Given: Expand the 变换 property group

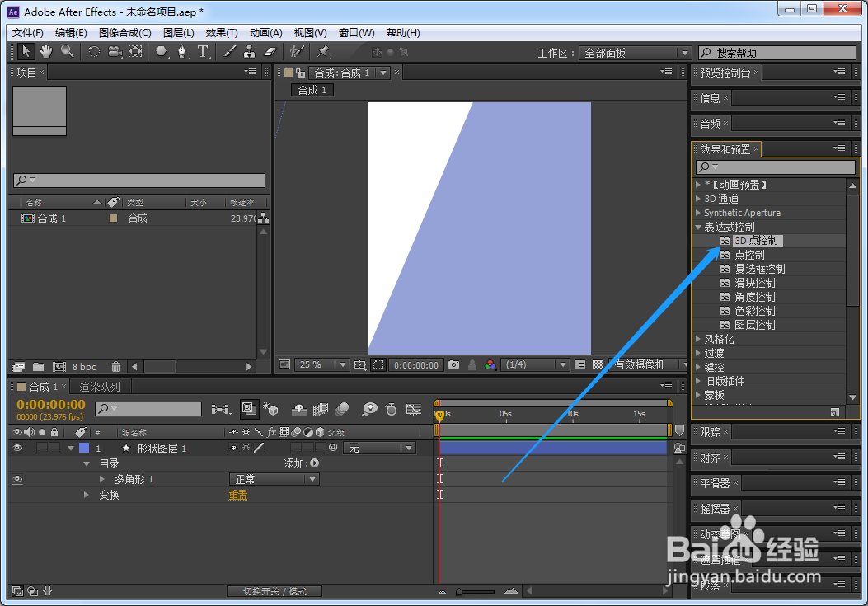Looking at the screenshot, I should click(86, 495).
